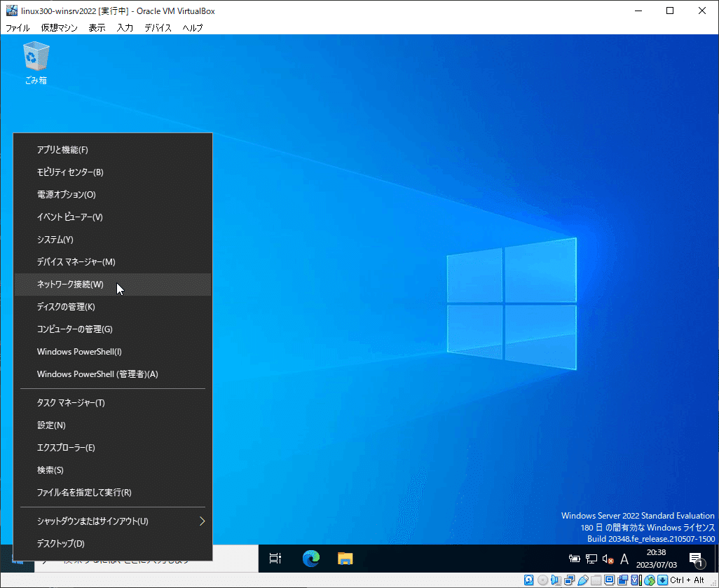
Task: Click the VirtualBox CPU virtualization status icon
Action: click(636, 580)
